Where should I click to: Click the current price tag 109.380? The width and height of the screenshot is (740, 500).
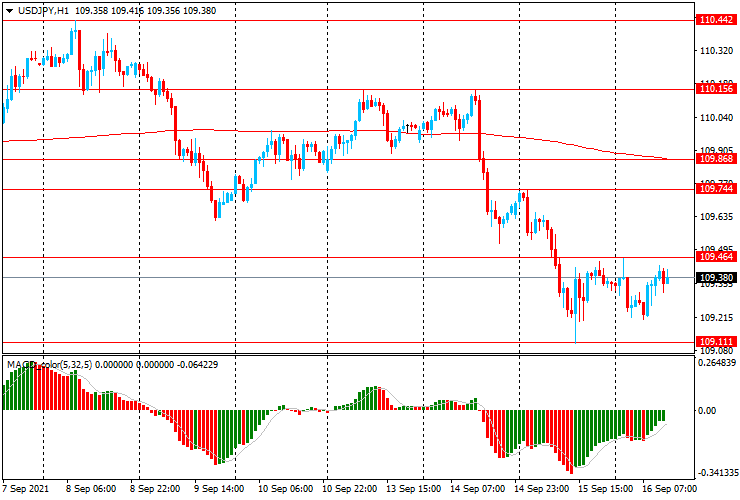coord(716,278)
